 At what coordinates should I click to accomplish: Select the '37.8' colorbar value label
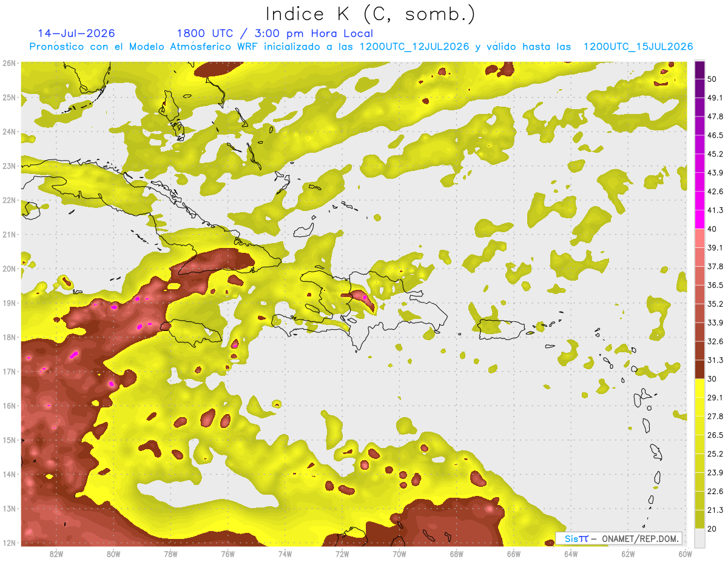(x=715, y=266)
